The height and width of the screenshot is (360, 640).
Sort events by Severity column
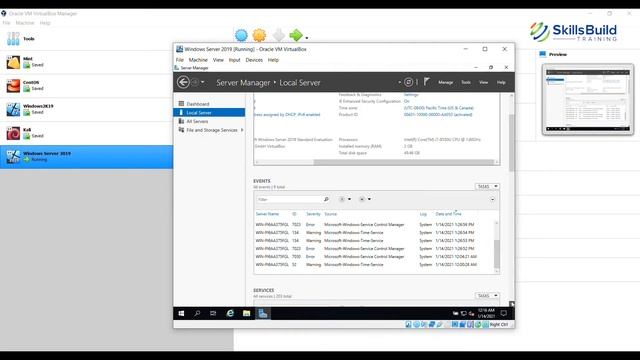313,214
